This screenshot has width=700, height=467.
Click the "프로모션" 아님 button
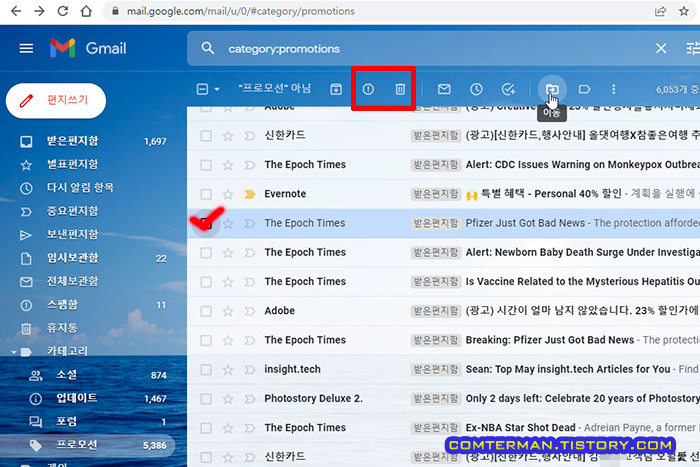point(275,88)
